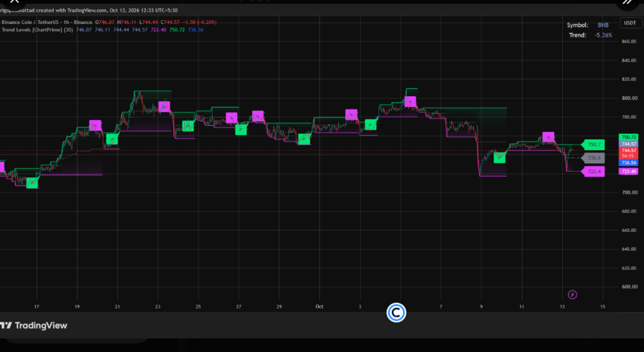The width and height of the screenshot is (644, 352).
Task: Click the date label 23 on the time axis
Action: coord(158,307)
